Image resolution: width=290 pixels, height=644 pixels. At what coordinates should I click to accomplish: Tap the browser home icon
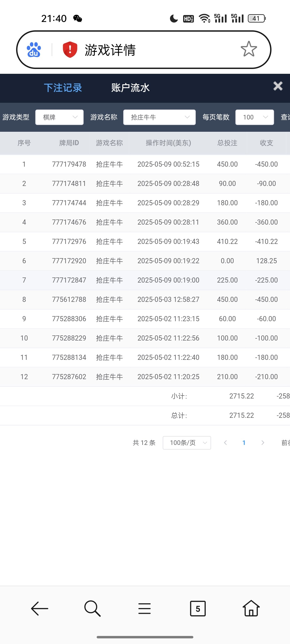[x=251, y=608]
